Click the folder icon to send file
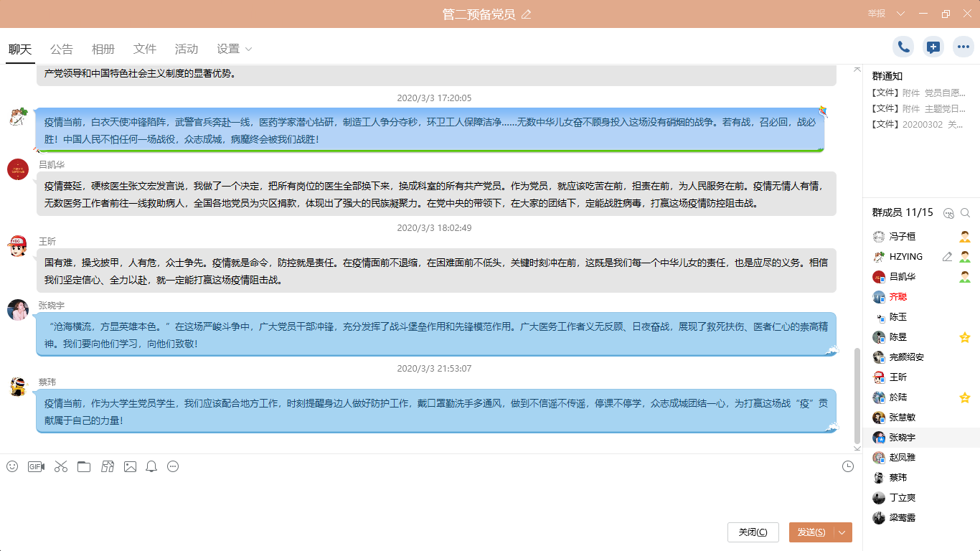Image resolution: width=980 pixels, height=551 pixels. point(84,466)
